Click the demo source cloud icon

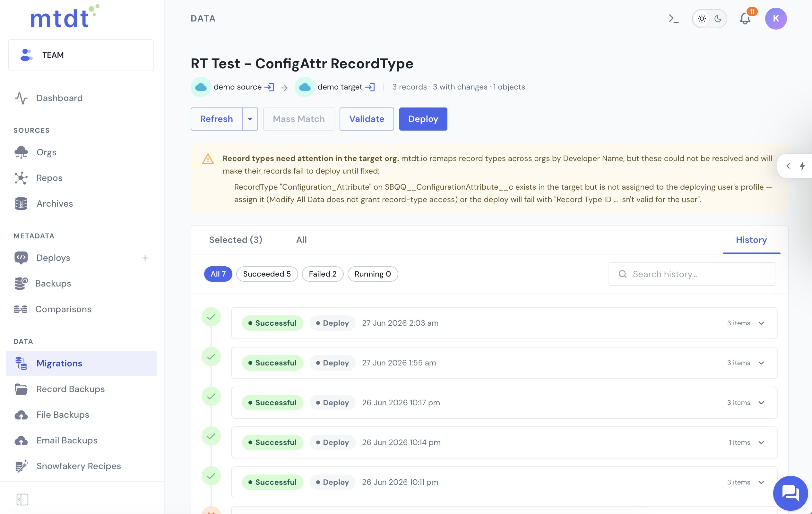pos(201,87)
